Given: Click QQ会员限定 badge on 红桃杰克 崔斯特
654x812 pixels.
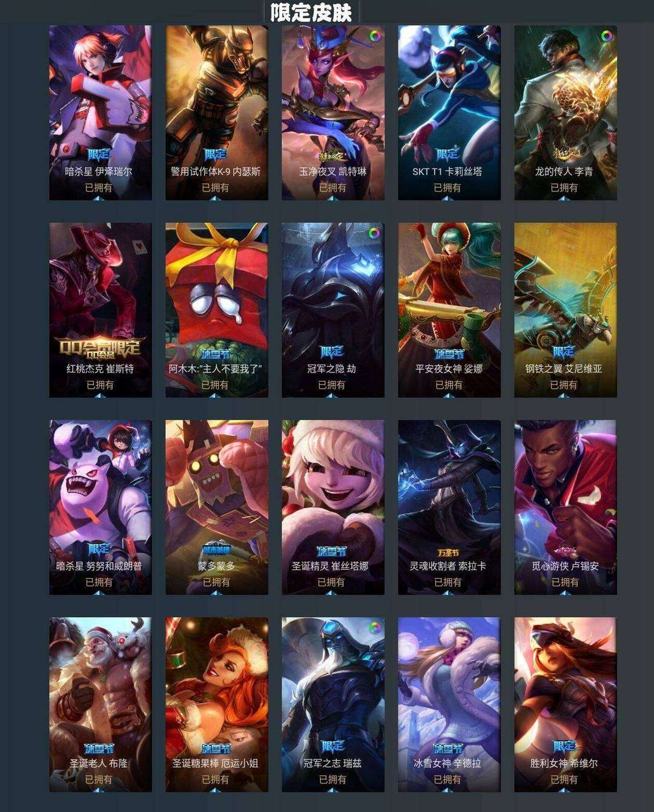Looking at the screenshot, I should coord(100,348).
